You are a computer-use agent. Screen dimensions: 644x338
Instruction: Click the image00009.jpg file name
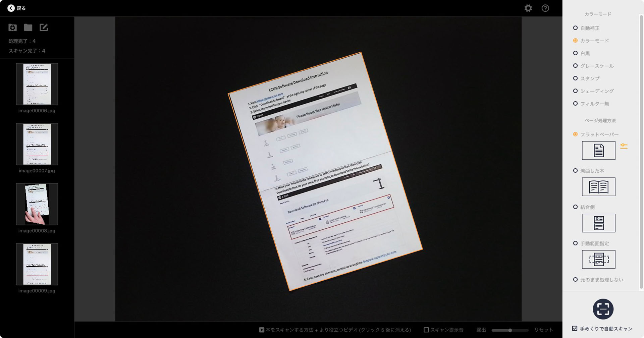(x=37, y=291)
